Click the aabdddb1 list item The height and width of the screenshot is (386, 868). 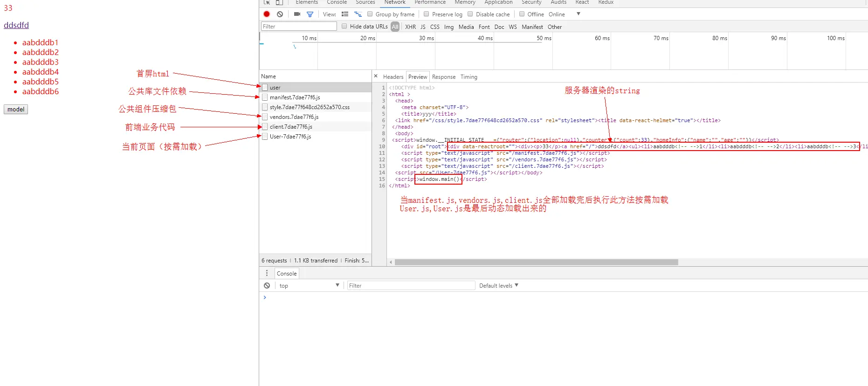click(40, 42)
